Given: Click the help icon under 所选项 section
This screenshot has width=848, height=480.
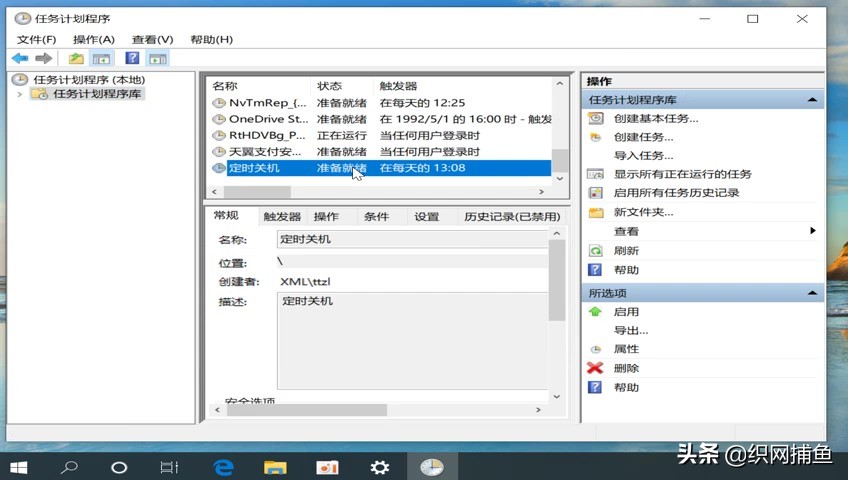Looking at the screenshot, I should [x=595, y=388].
